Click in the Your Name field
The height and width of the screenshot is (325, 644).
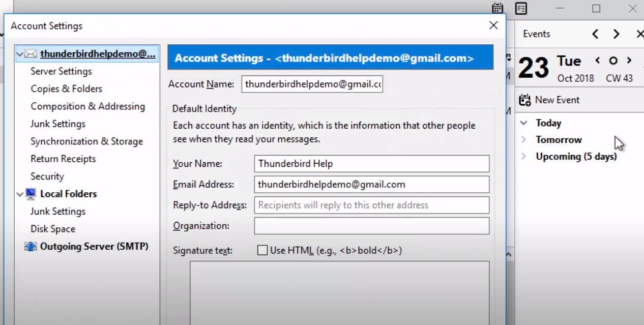372,164
